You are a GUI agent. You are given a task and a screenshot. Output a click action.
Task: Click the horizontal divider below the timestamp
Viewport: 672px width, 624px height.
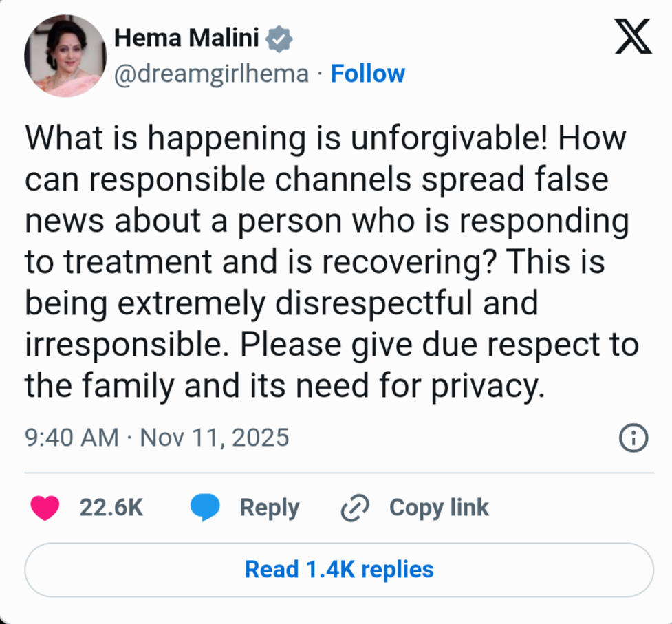tap(339, 473)
